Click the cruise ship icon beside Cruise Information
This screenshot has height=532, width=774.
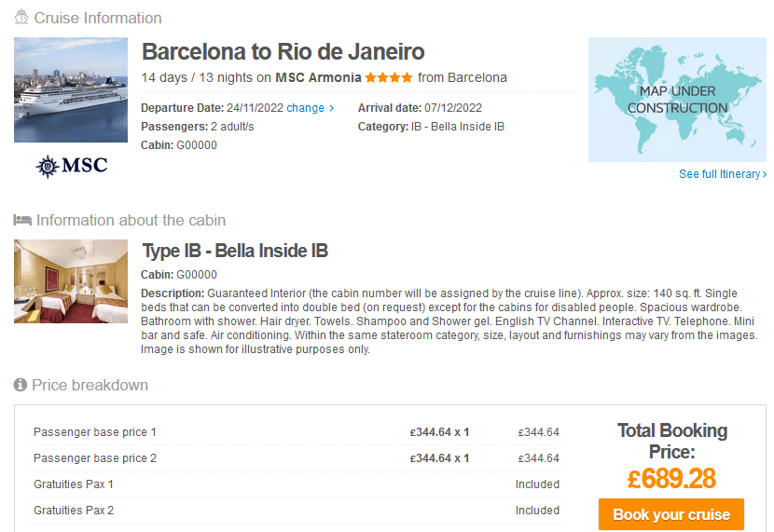point(21,18)
